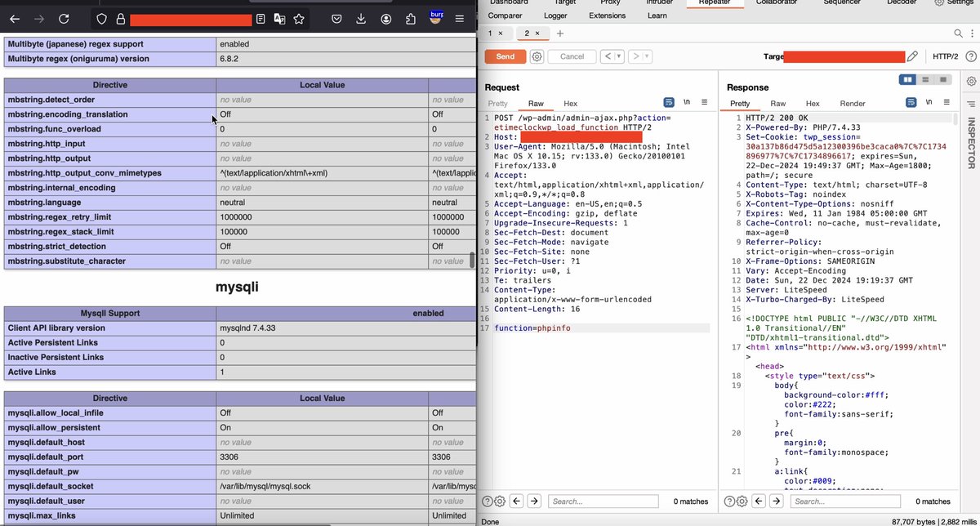This screenshot has width=980, height=526.
Task: Open Firefox extensions puzzle icon
Action: pyautogui.click(x=411, y=18)
